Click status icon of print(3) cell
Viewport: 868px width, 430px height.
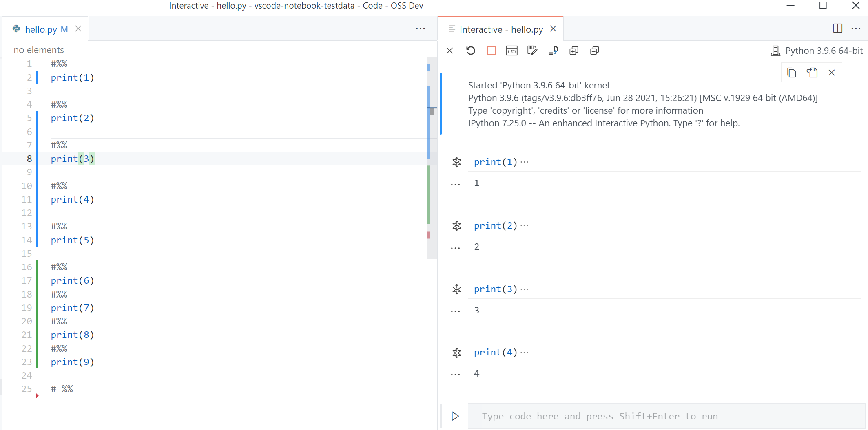(x=457, y=289)
